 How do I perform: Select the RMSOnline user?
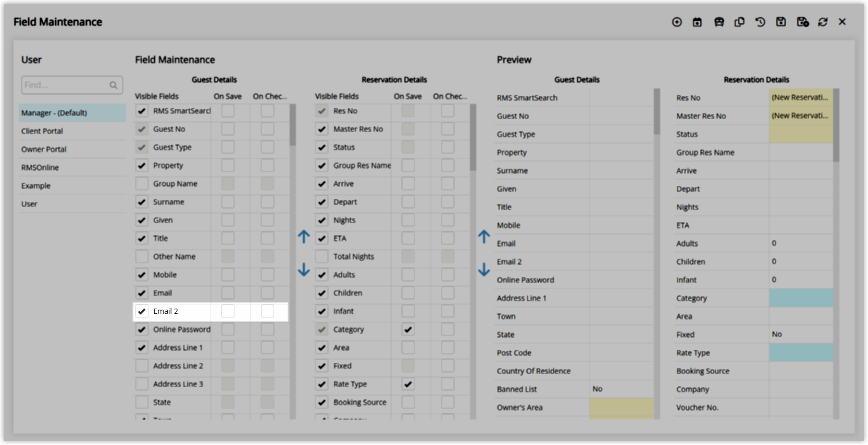(x=72, y=168)
